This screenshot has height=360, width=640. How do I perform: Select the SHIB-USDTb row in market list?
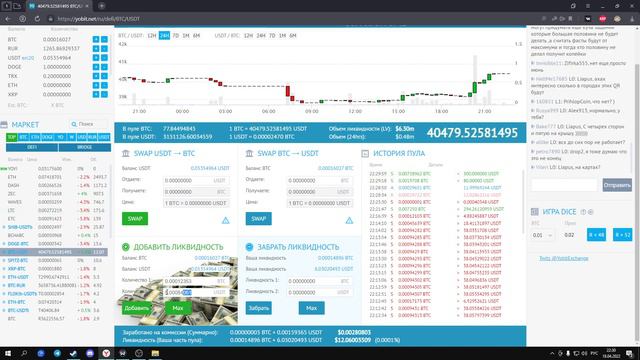(x=55, y=227)
